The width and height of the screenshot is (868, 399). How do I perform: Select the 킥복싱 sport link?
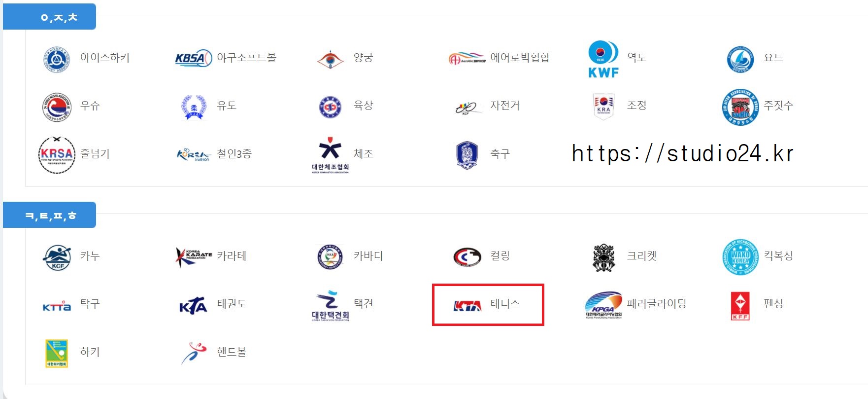778,256
